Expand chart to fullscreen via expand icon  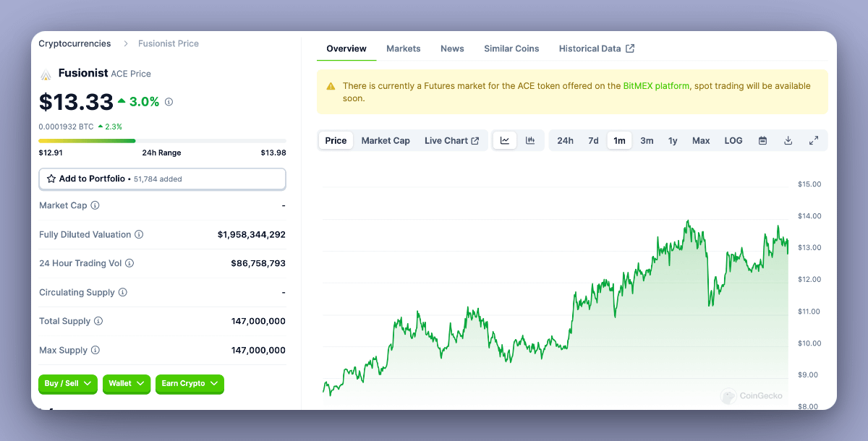click(813, 140)
